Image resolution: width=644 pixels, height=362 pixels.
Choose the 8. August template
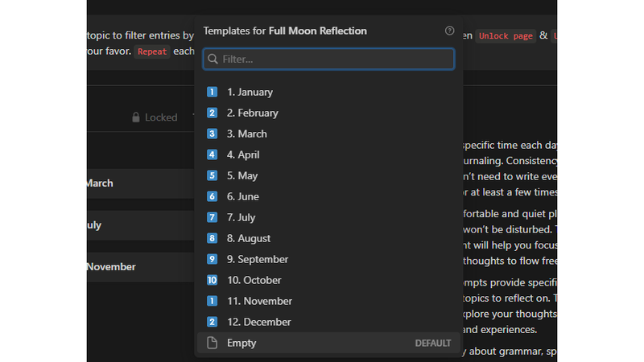tap(328, 238)
